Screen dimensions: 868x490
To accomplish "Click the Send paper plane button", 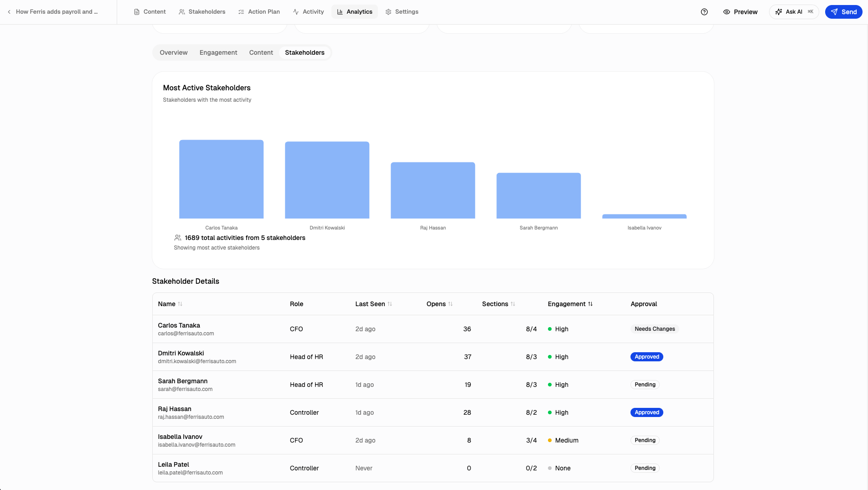I will point(843,12).
